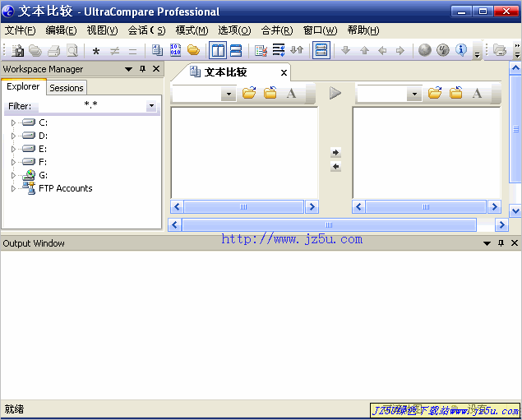Open 视图(V) menu
Image resolution: width=522 pixels, height=420 pixels.
point(102,30)
